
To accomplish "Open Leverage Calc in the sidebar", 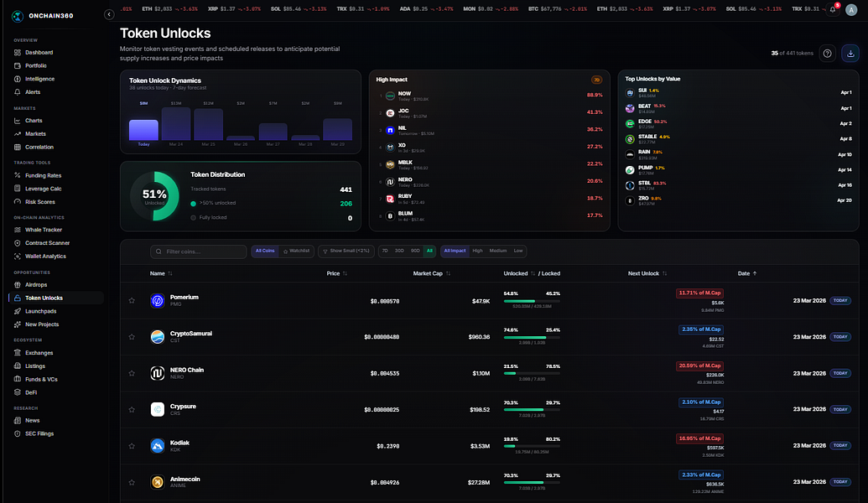I will (x=56, y=189).
